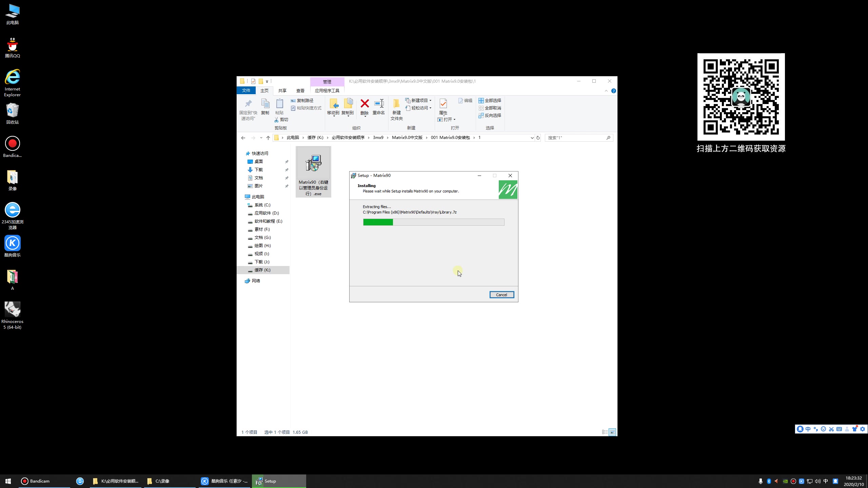
Task: Select 应用软件 (D:) drive
Action: [x=267, y=213]
